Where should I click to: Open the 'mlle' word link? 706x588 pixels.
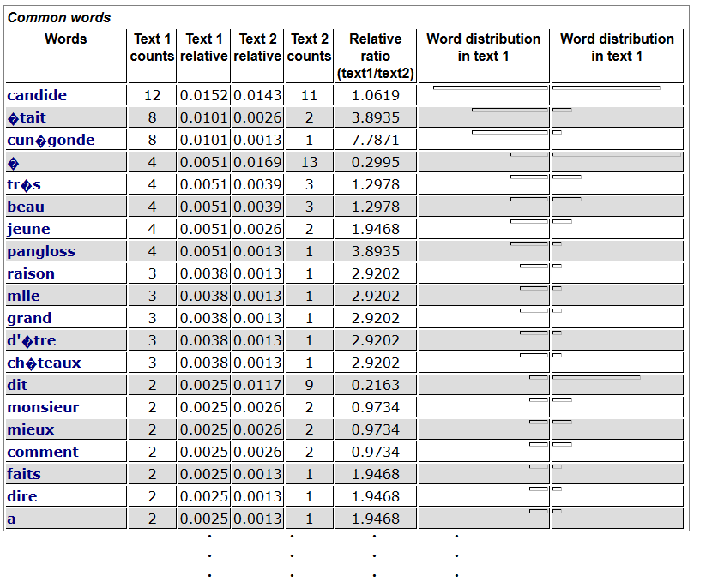pyautogui.click(x=23, y=296)
